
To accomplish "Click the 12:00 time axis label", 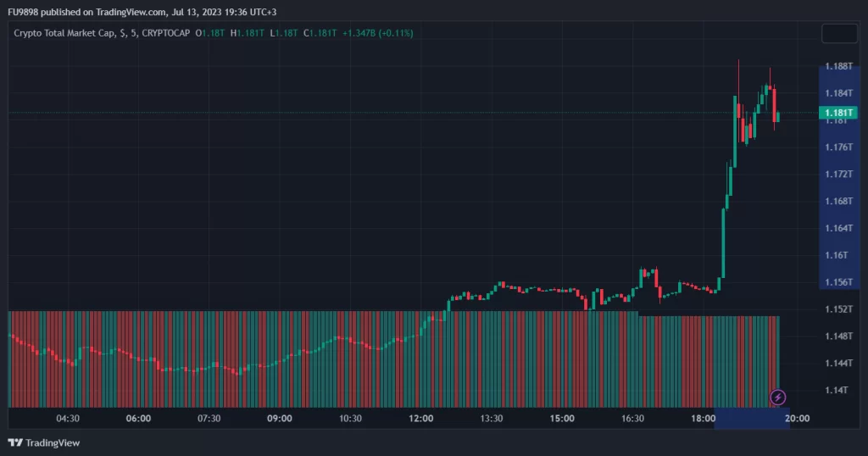I will [421, 418].
